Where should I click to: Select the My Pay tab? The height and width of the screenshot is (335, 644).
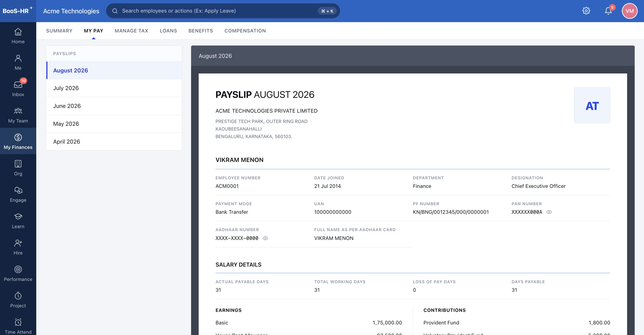[x=93, y=31]
